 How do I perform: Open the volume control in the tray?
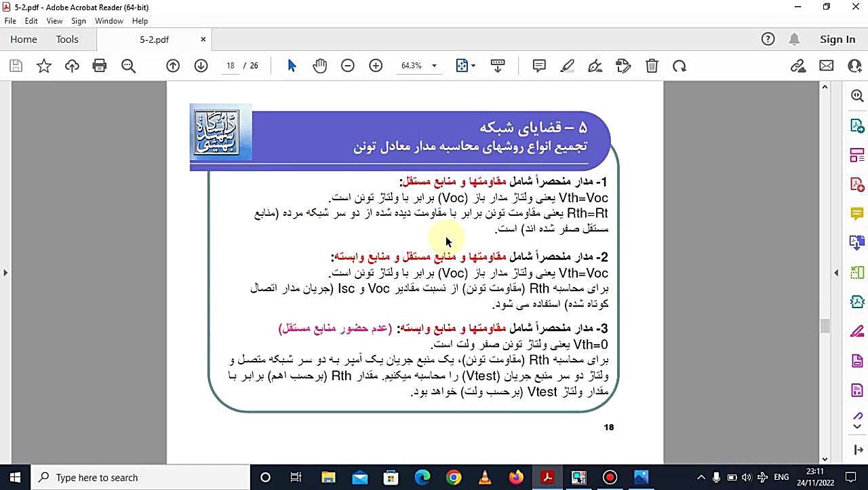point(746,477)
